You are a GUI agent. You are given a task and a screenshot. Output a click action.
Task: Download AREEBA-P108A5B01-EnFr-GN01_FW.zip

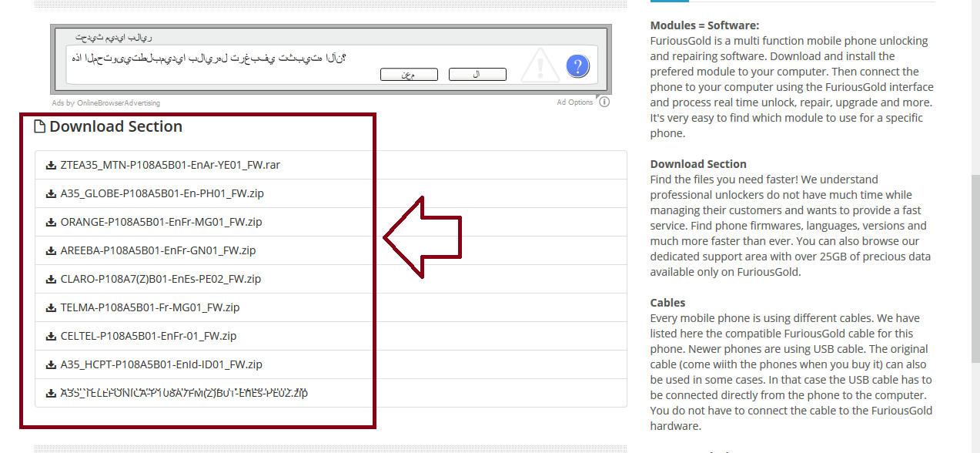(158, 250)
